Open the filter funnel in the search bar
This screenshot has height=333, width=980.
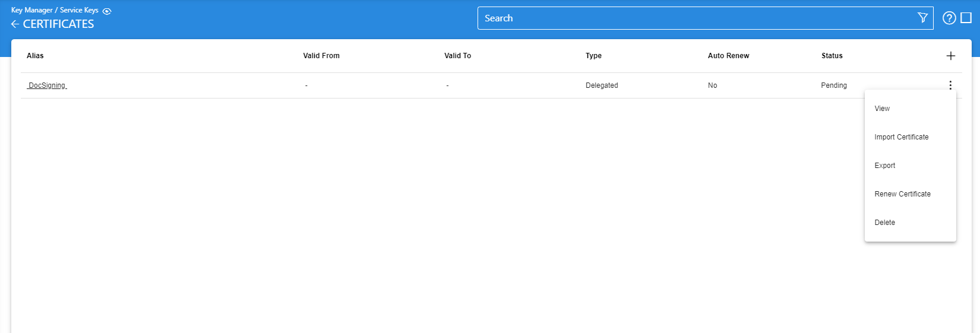point(922,18)
